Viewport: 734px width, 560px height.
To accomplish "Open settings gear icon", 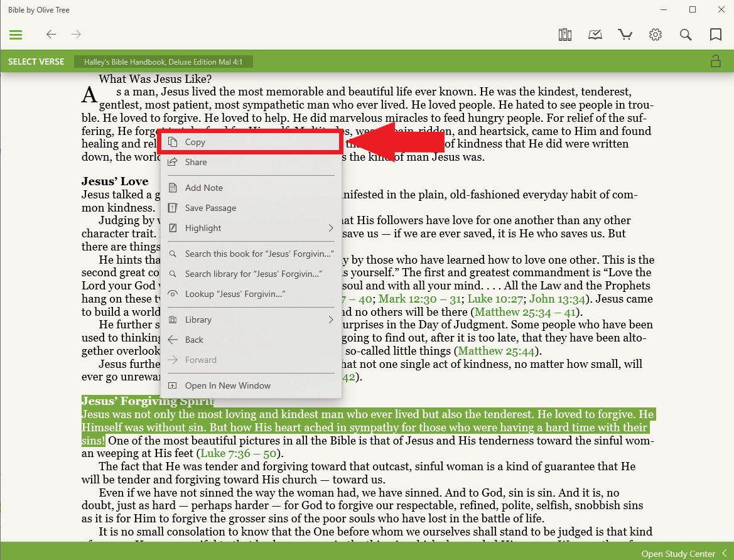I will (x=656, y=35).
